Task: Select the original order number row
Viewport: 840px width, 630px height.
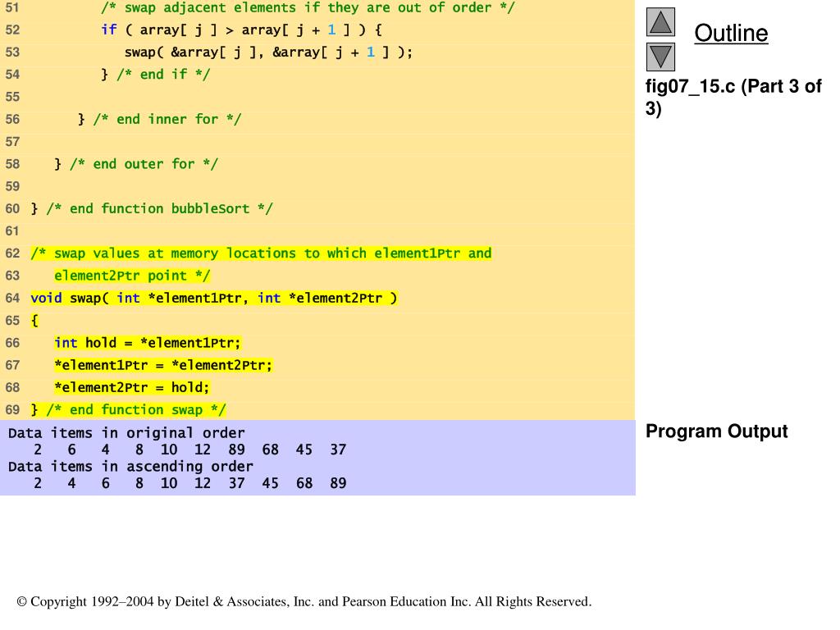Action: (x=190, y=450)
